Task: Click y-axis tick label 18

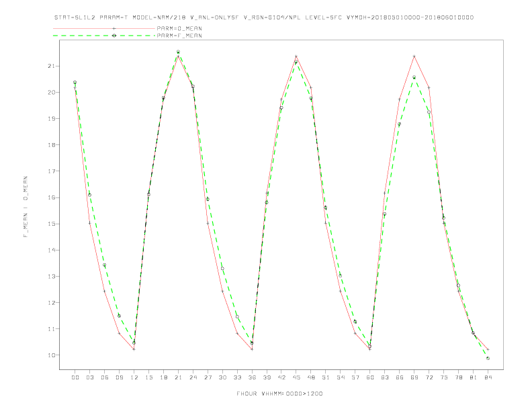Action: (x=52, y=145)
